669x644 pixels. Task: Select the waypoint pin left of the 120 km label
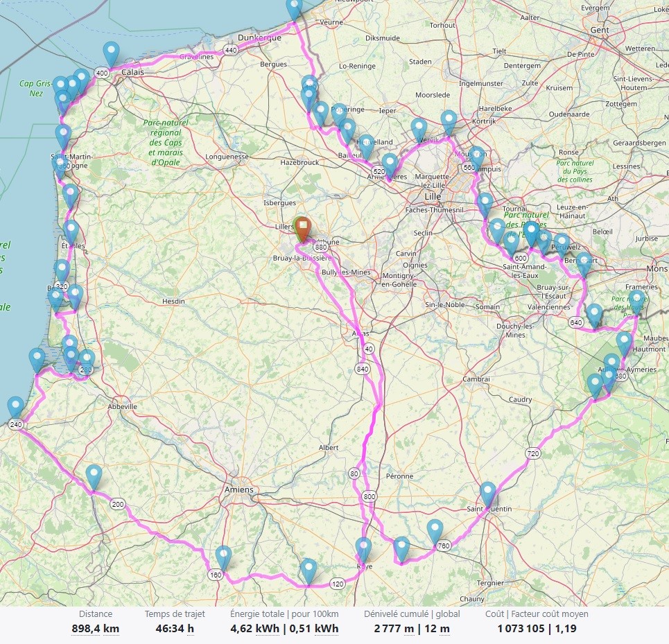309,570
